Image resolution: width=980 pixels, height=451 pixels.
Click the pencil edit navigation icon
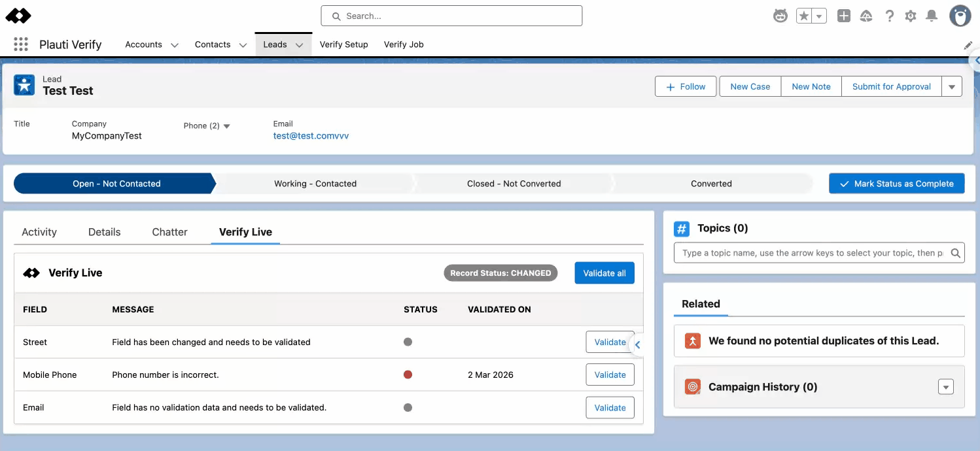click(x=968, y=45)
